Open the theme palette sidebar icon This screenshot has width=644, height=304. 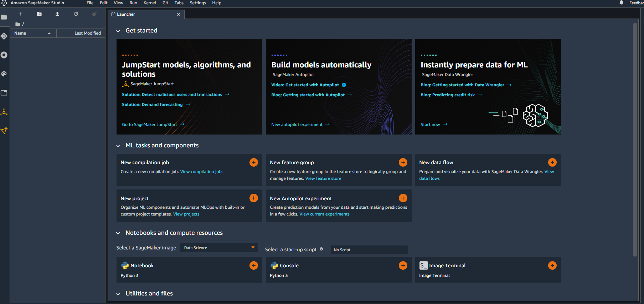coord(4,74)
